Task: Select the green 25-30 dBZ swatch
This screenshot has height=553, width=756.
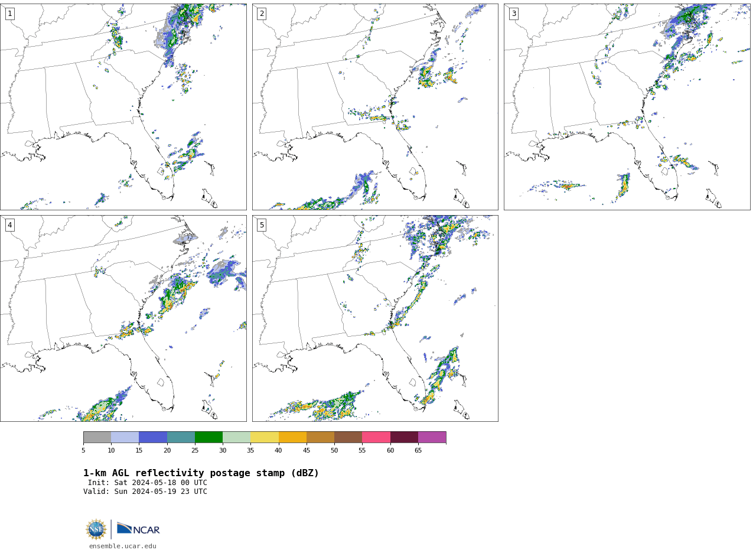Action: (x=208, y=437)
